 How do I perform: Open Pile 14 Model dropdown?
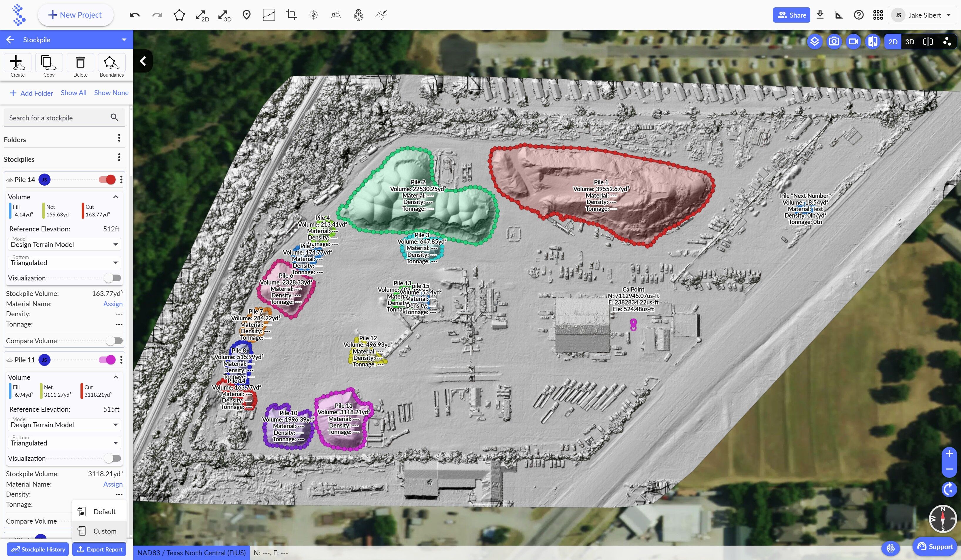coord(64,244)
